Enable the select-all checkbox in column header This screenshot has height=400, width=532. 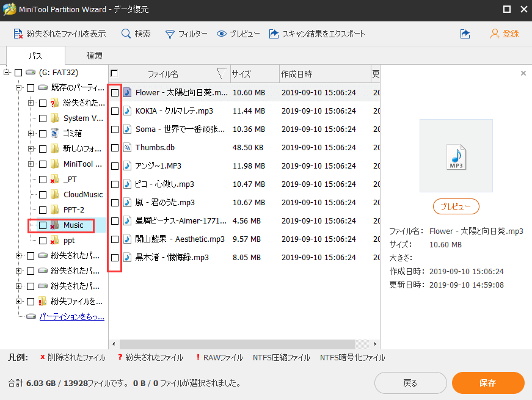114,73
